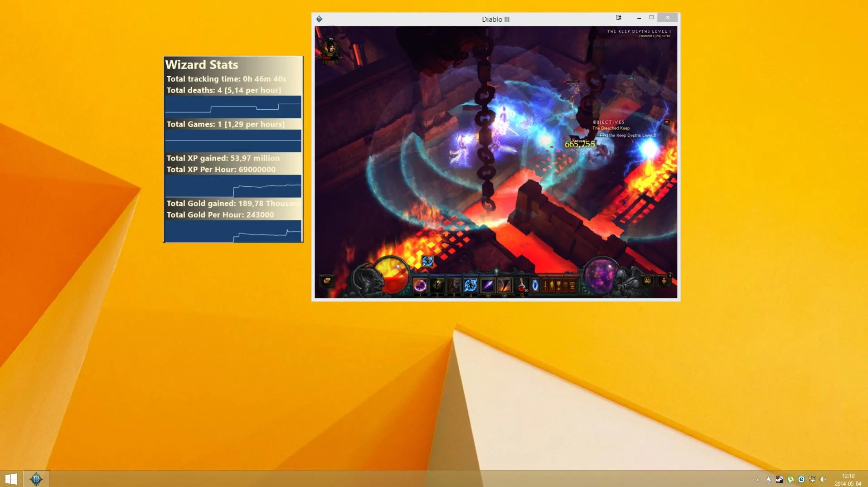The width and height of the screenshot is (868, 487).
Task: Open the character skills figure menu icon
Action: pyautogui.click(x=552, y=286)
